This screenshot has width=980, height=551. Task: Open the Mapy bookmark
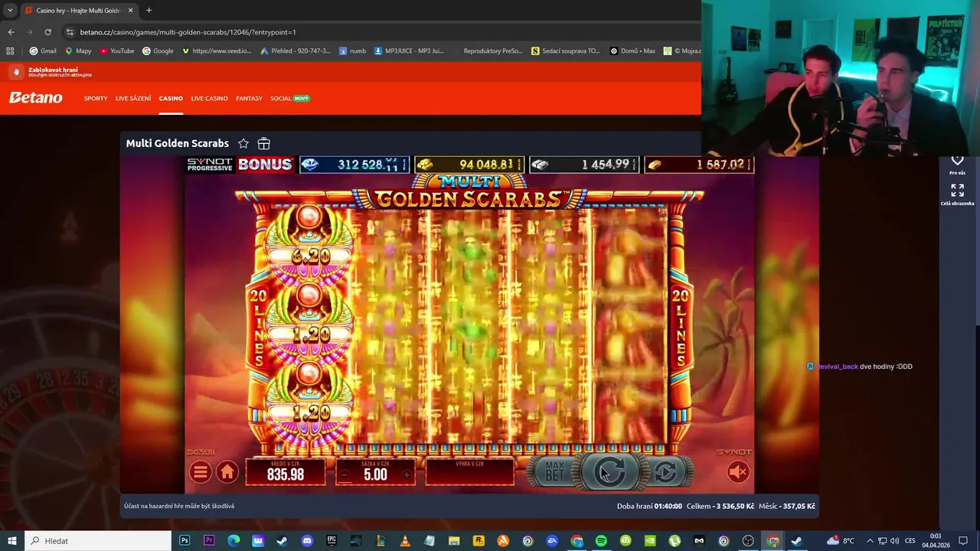pos(78,51)
